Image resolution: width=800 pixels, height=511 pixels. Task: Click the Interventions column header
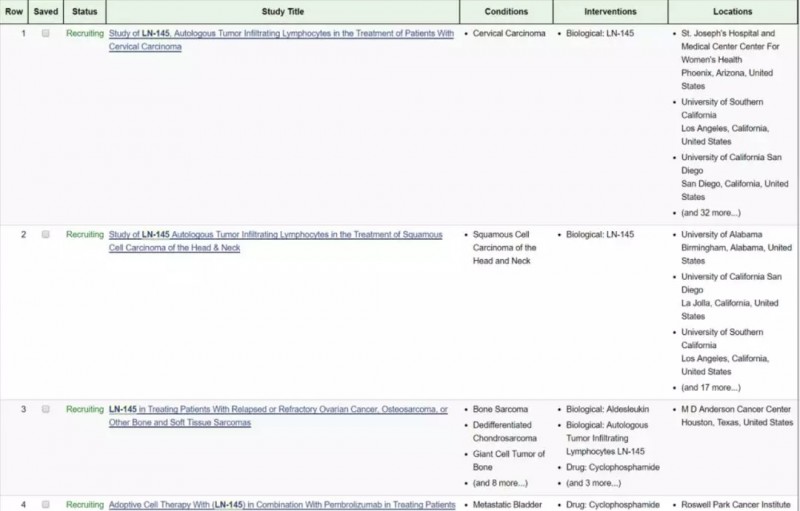tap(610, 12)
